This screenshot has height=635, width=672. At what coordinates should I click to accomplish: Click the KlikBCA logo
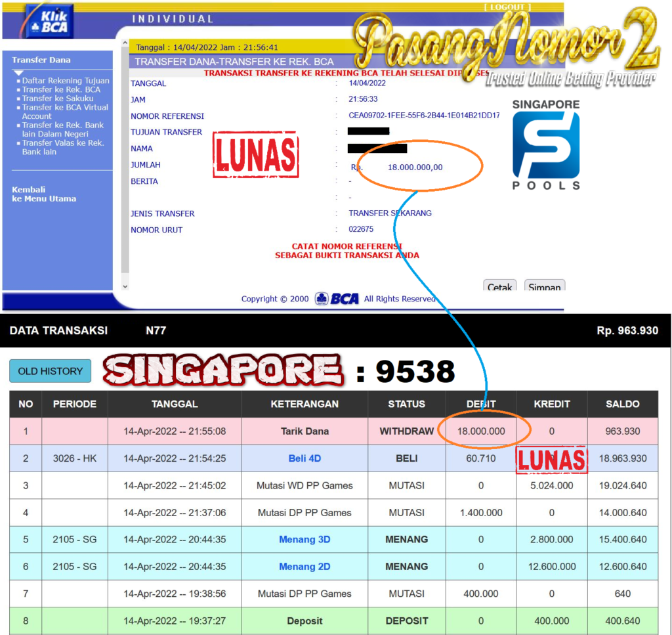[x=49, y=22]
